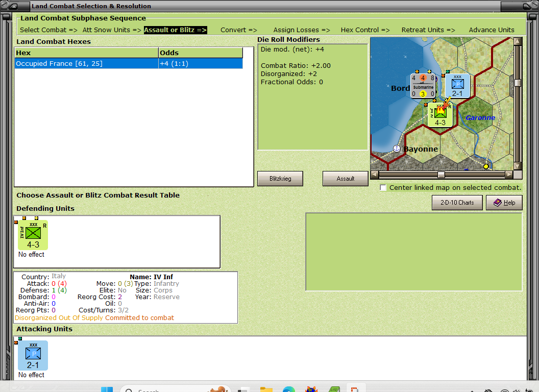
Task: Open the 2-D-10 Charts window
Action: coord(457,203)
